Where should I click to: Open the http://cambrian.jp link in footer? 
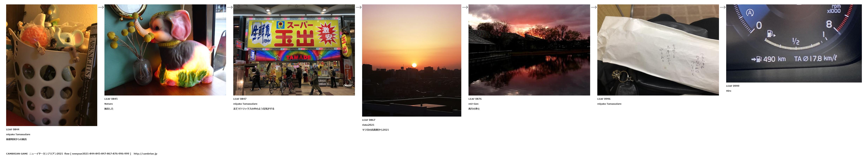point(145,154)
